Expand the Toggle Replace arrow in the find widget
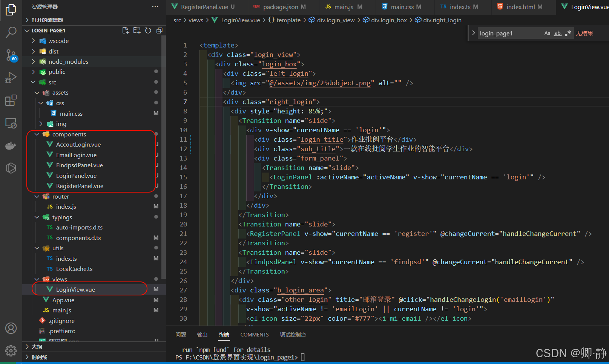Screen dimensions: 609x364 point(474,33)
